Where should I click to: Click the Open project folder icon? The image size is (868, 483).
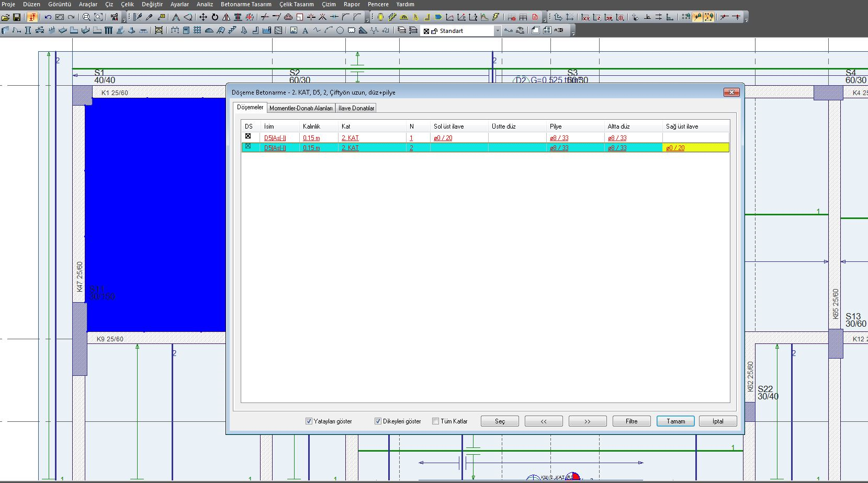coord(6,17)
